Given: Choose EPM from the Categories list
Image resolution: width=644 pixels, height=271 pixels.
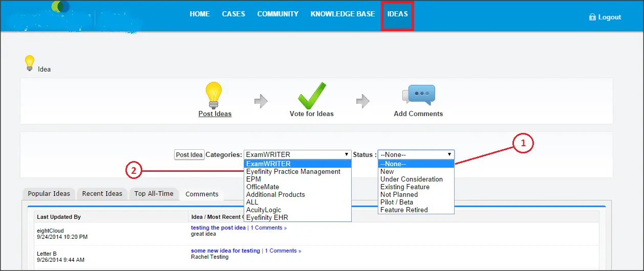Looking at the screenshot, I should tap(297, 179).
